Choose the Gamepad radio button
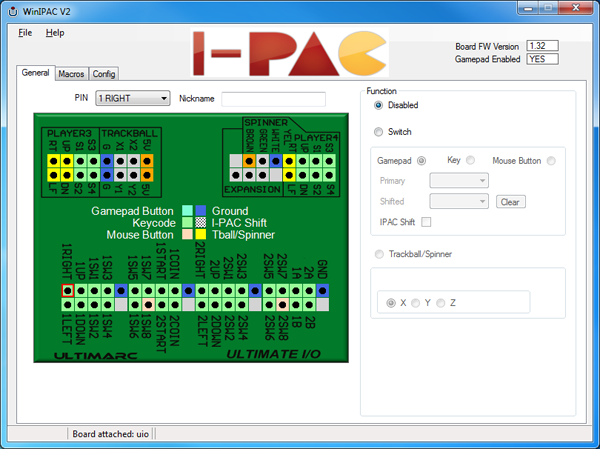Image resolution: width=600 pixels, height=449 pixels. (x=421, y=161)
